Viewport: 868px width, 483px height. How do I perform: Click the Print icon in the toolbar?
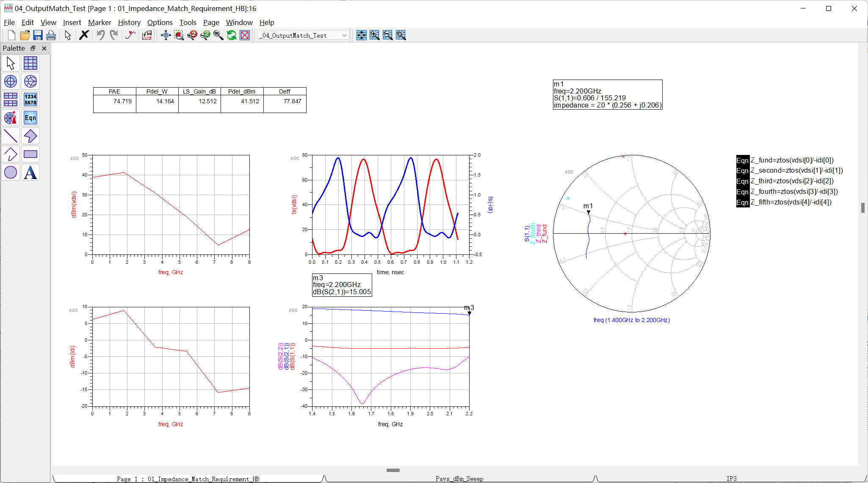(51, 35)
